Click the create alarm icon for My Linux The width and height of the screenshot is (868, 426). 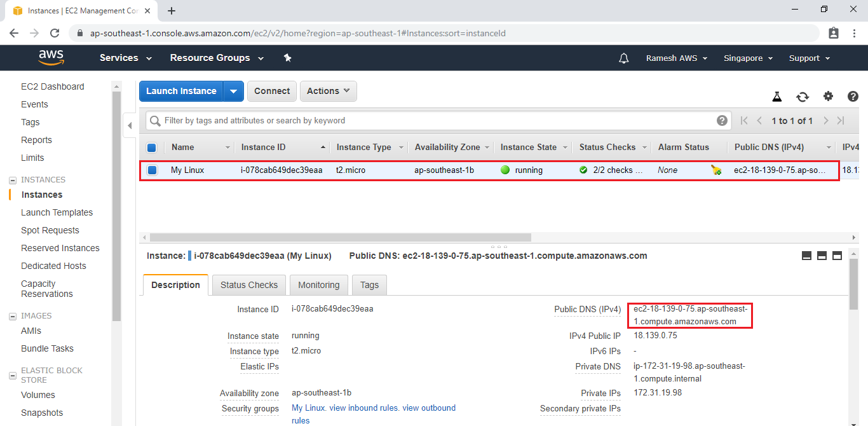[x=716, y=170]
